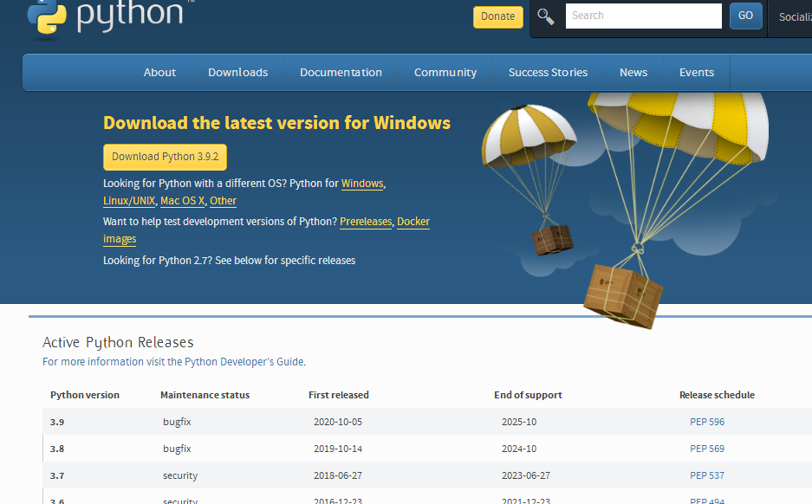Click the Donate button

click(x=497, y=16)
